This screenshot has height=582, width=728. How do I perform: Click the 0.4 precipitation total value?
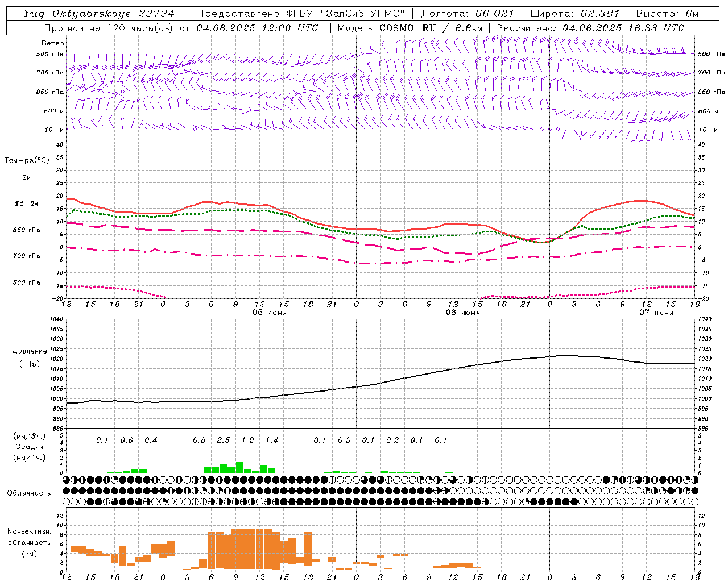pyautogui.click(x=151, y=440)
